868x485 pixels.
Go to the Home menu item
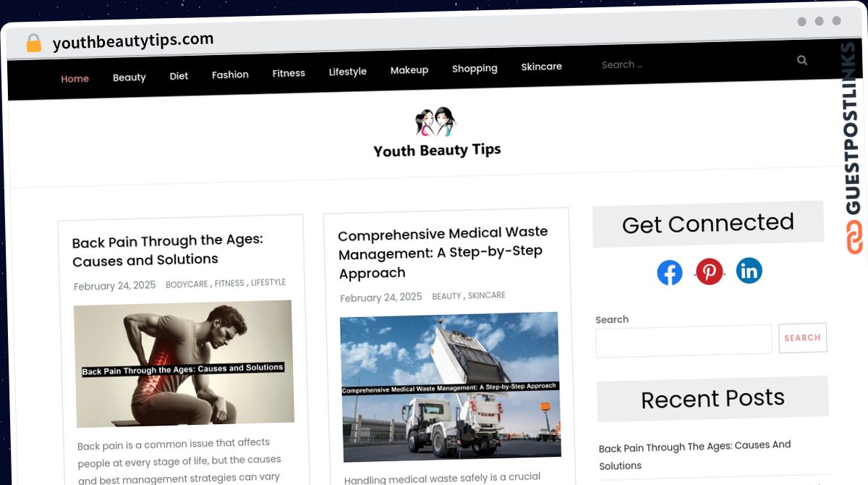(75, 79)
